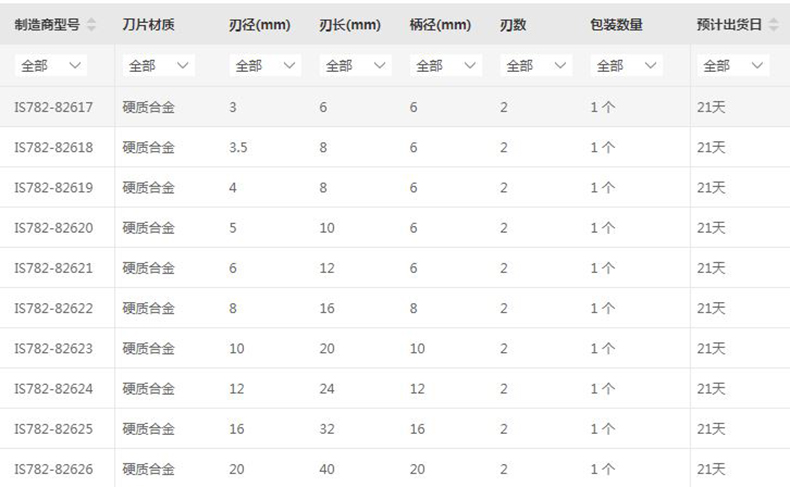Open the 刃数 filter dropdown

coord(536,65)
